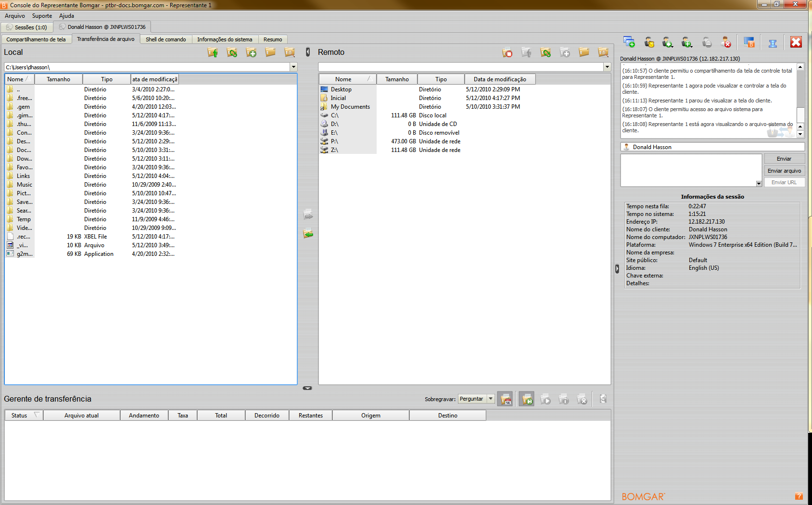Click the Enviar button
Viewport: 812px width, 505px height.
click(x=784, y=159)
